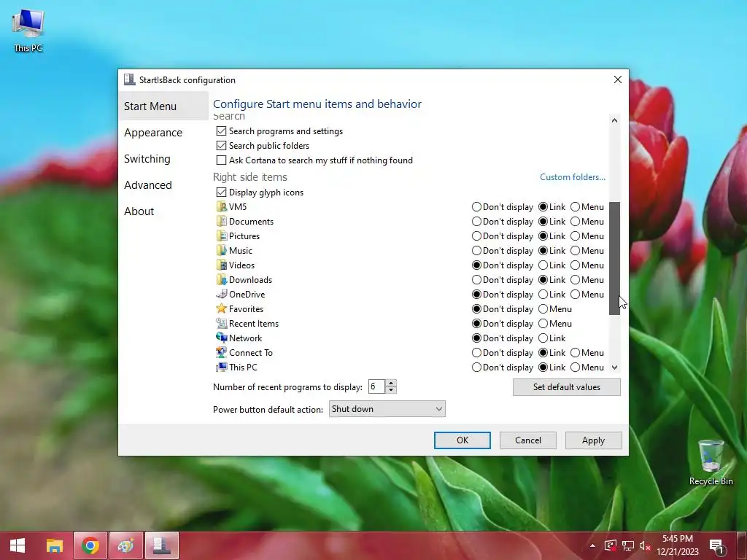Screen dimensions: 747x560
Task: Open File Explorer from taskbar
Action: pos(54,545)
